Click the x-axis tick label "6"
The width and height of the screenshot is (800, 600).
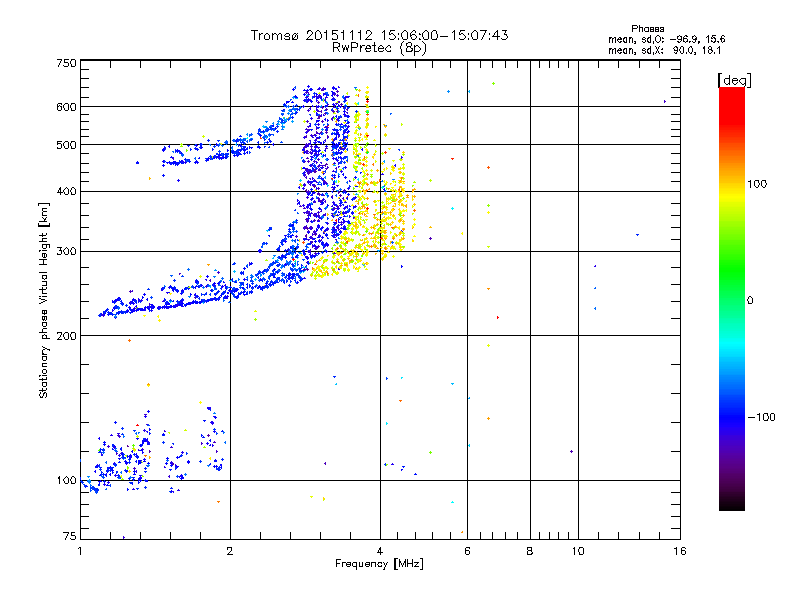tap(467, 551)
